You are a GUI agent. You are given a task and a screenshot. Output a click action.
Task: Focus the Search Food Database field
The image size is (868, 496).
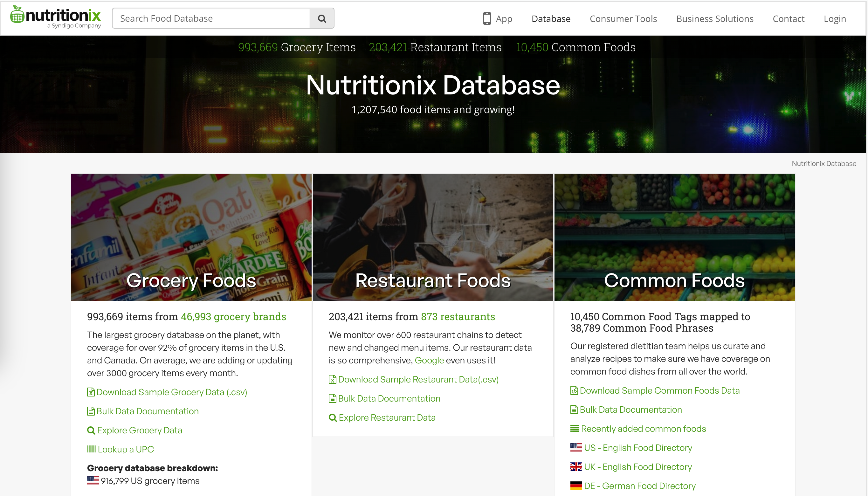(211, 18)
